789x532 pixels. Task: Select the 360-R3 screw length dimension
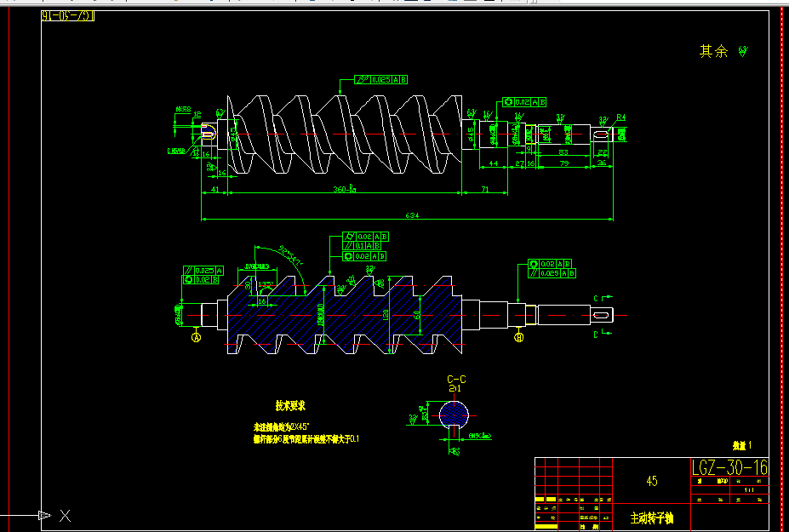point(345,189)
